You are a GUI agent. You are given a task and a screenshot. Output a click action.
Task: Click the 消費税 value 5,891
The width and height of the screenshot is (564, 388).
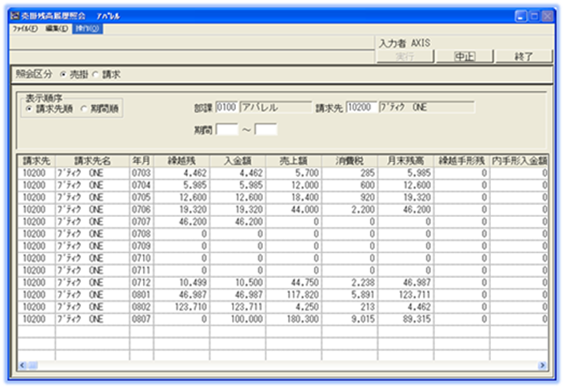pos(350,295)
